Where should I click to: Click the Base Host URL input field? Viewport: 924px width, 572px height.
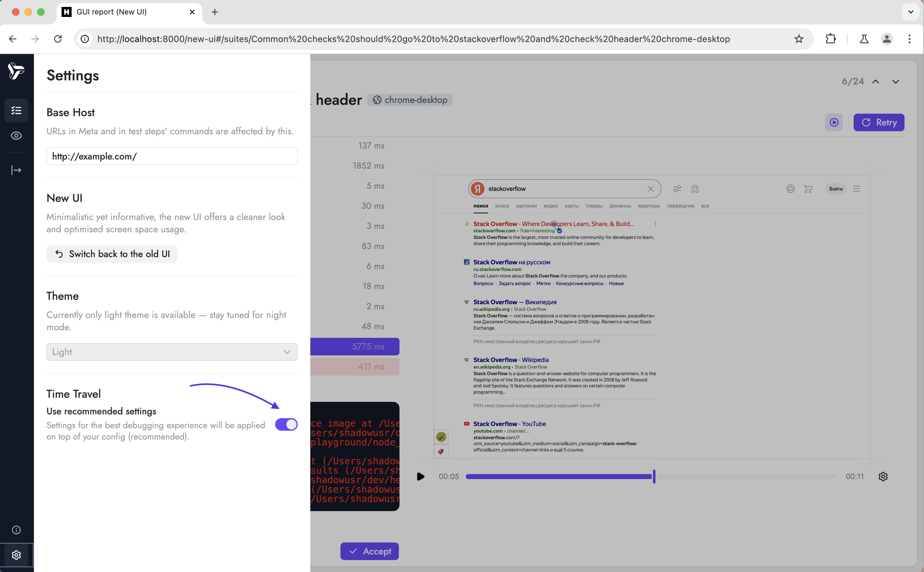pos(172,156)
